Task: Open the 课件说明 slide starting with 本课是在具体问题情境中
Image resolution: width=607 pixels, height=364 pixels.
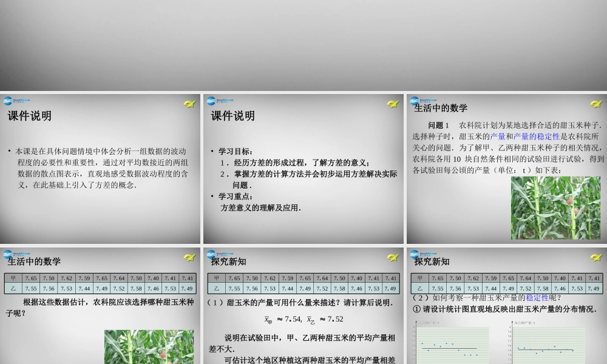Action: [100, 169]
